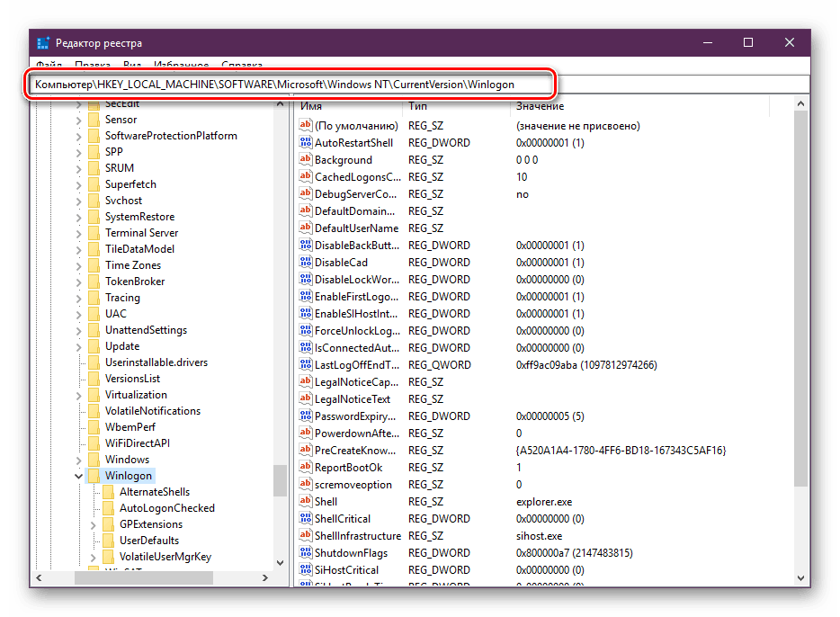
Task: Click the AlternateShells folder icon
Action: click(108, 492)
